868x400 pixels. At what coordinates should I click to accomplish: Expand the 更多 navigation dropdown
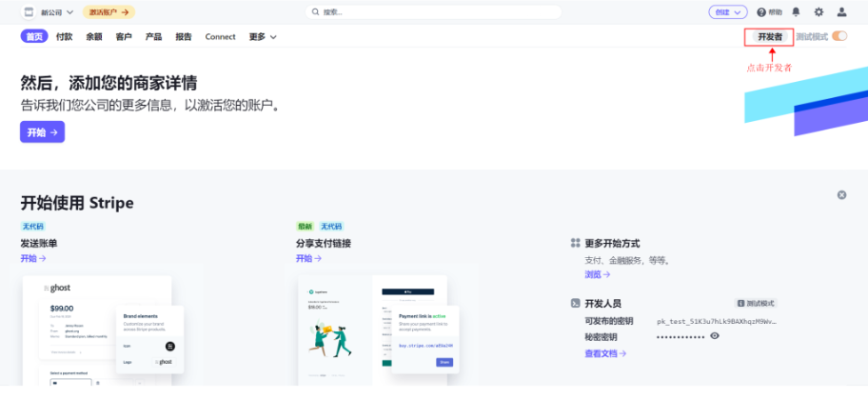click(x=263, y=36)
